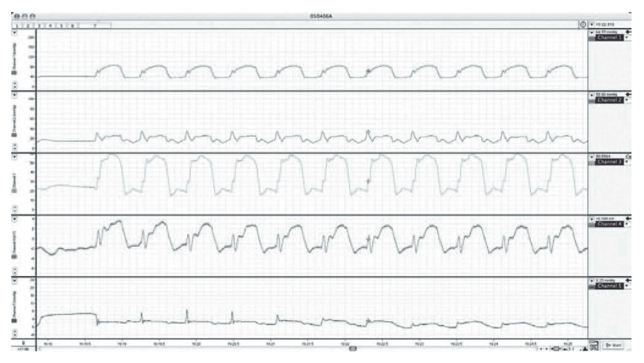Open Channel 1 amplitude axis scale pop-up
The height and width of the screenshot is (363, 644).
tap(15, 32)
